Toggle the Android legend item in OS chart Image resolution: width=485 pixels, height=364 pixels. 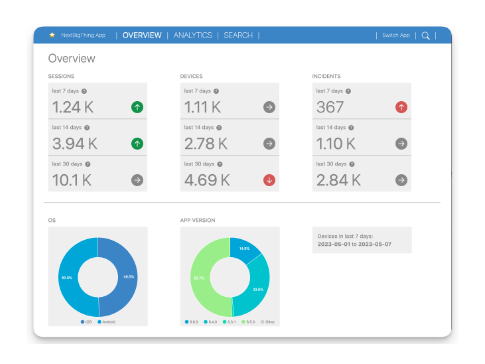tap(106, 322)
